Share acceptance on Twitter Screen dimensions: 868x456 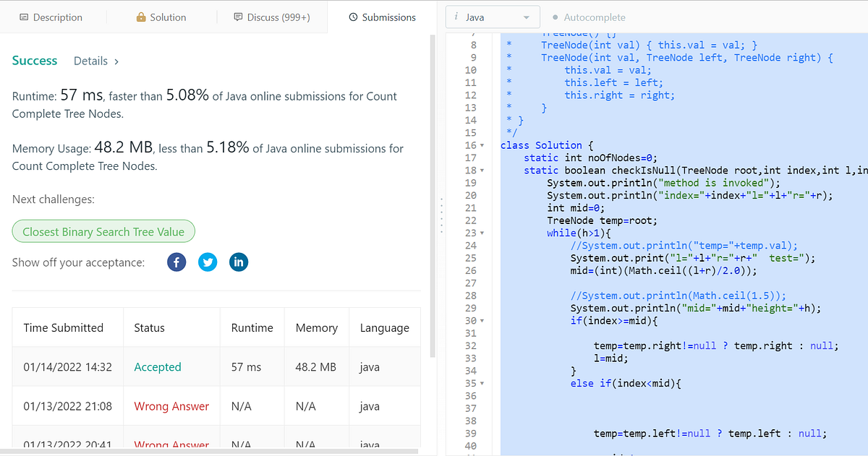[x=208, y=262]
